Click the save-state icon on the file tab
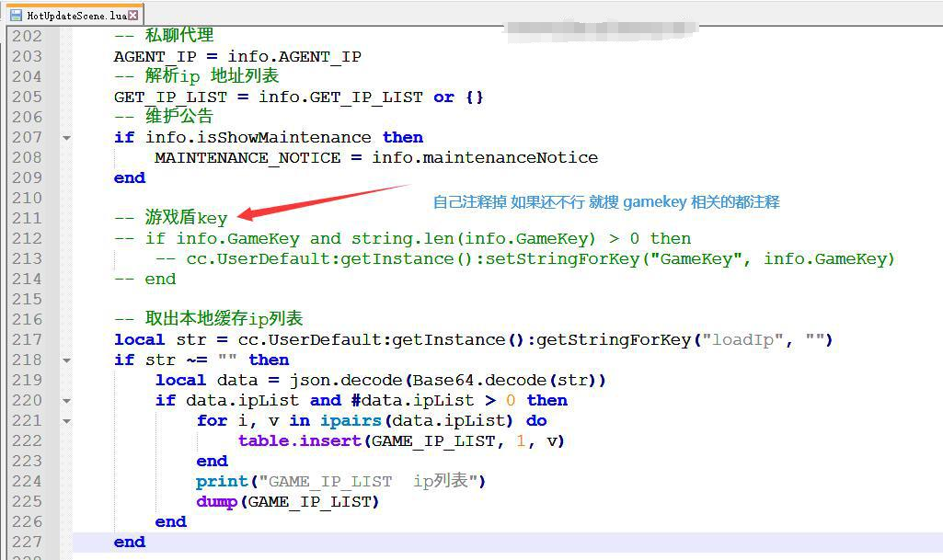Screen dimensions: 943x560 (16, 16)
